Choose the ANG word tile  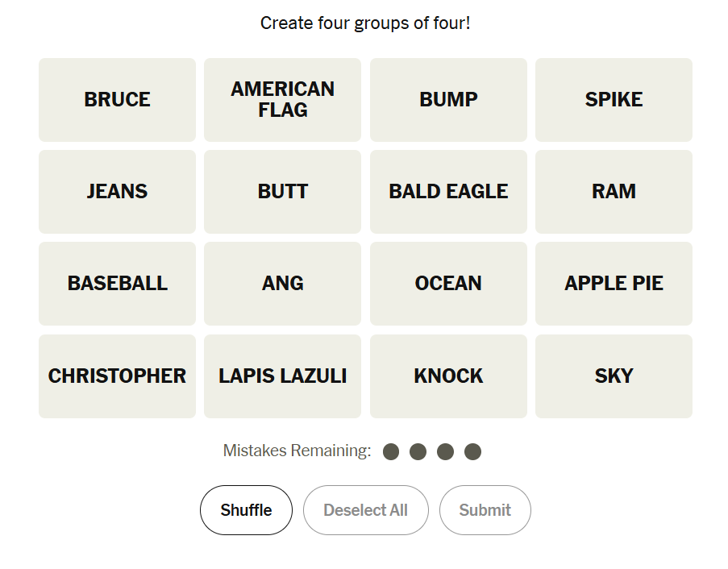pyautogui.click(x=282, y=284)
